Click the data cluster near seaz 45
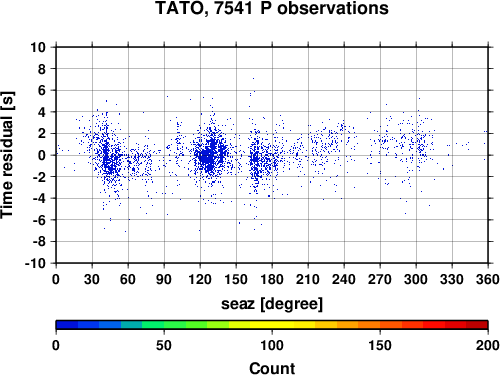The image size is (500, 375). (109, 159)
